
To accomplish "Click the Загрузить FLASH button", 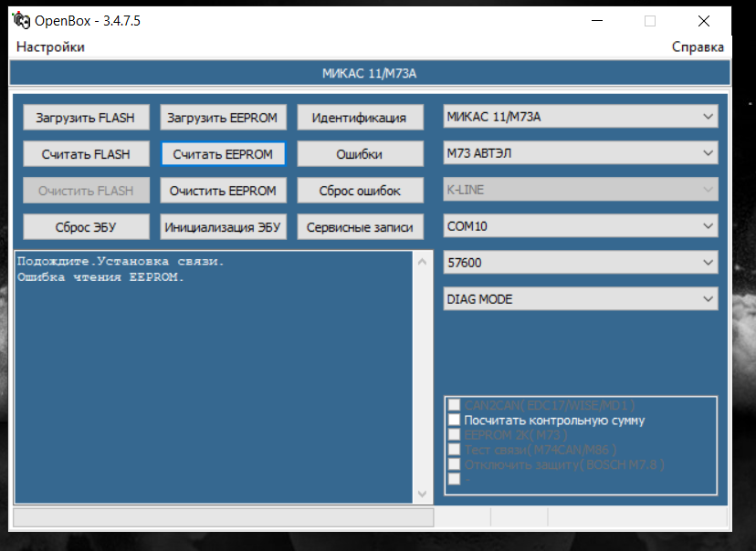I will point(85,118).
